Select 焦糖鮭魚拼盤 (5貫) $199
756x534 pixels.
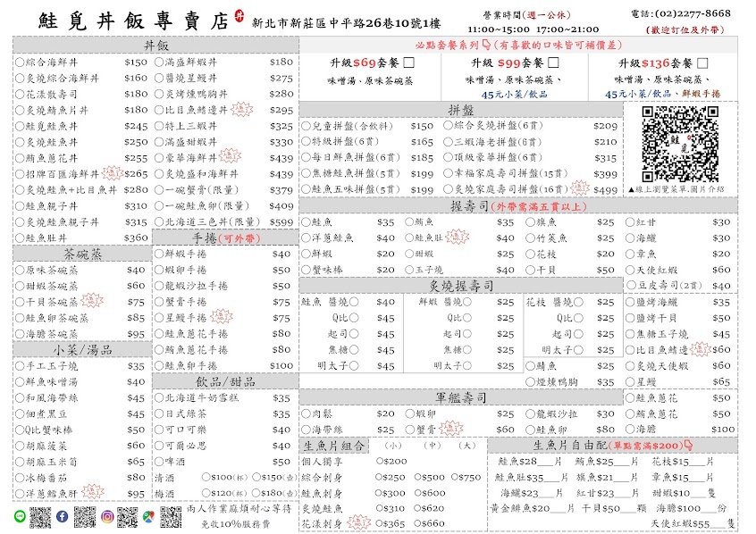coord(306,173)
